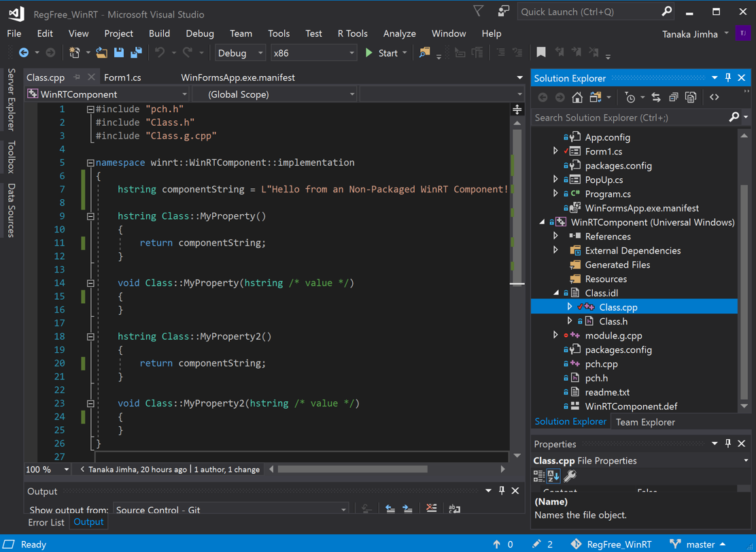Click the master branch in status bar
This screenshot has height=552, width=756.
tap(700, 545)
